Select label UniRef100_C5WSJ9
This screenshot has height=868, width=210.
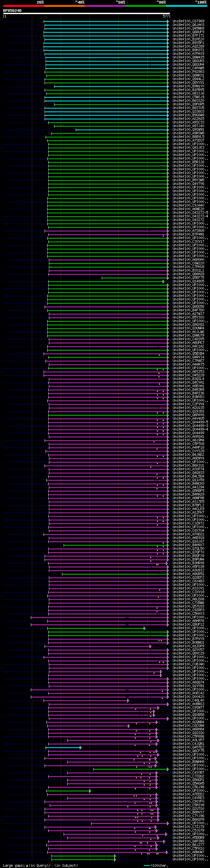click(188, 97)
